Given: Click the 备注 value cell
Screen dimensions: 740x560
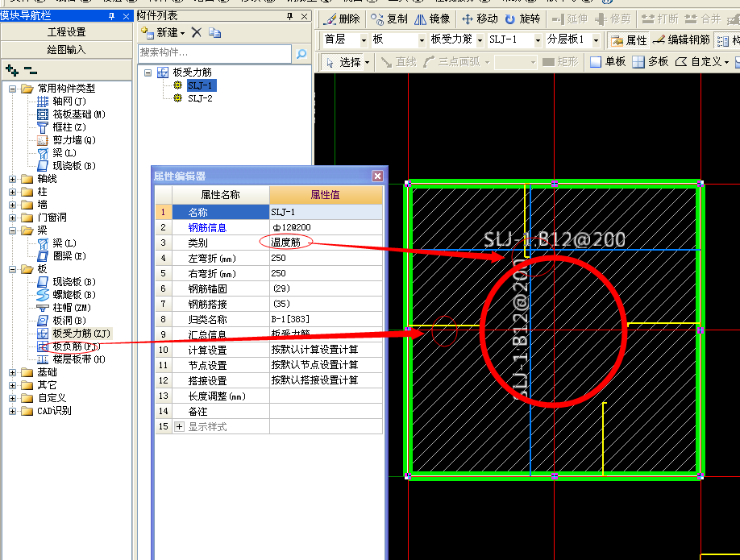Looking at the screenshot, I should [326, 411].
